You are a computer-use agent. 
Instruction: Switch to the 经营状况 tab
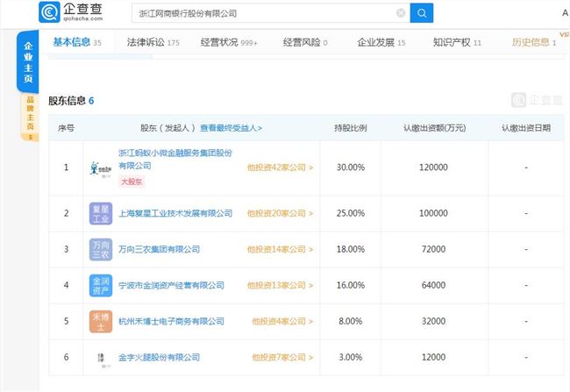[x=229, y=43]
